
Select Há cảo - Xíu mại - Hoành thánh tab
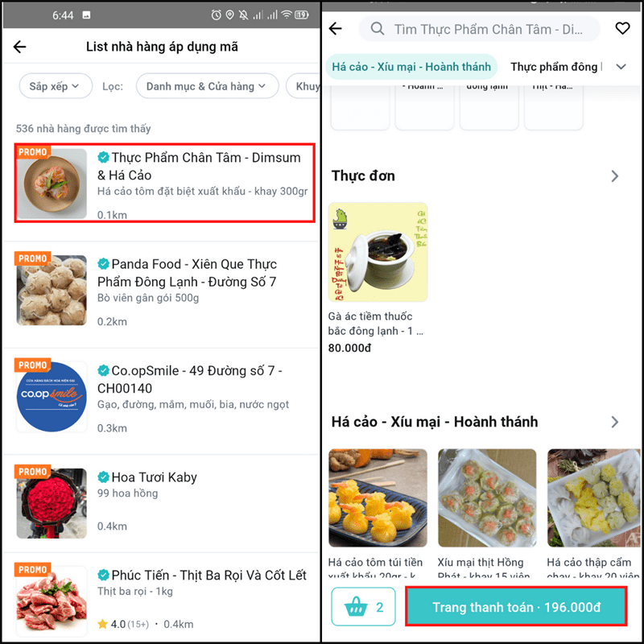(411, 67)
